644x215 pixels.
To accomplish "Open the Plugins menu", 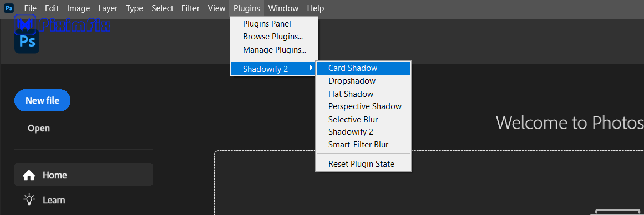I will point(246,8).
